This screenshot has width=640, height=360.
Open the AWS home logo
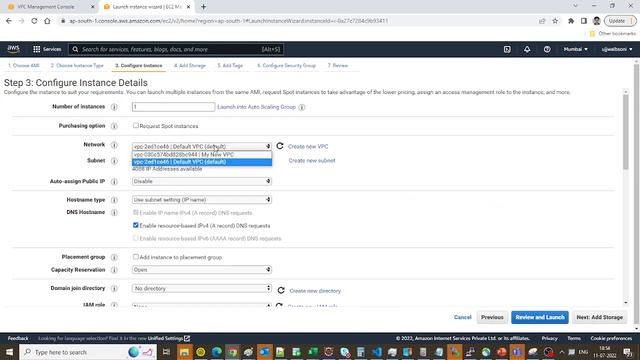[x=13, y=49]
